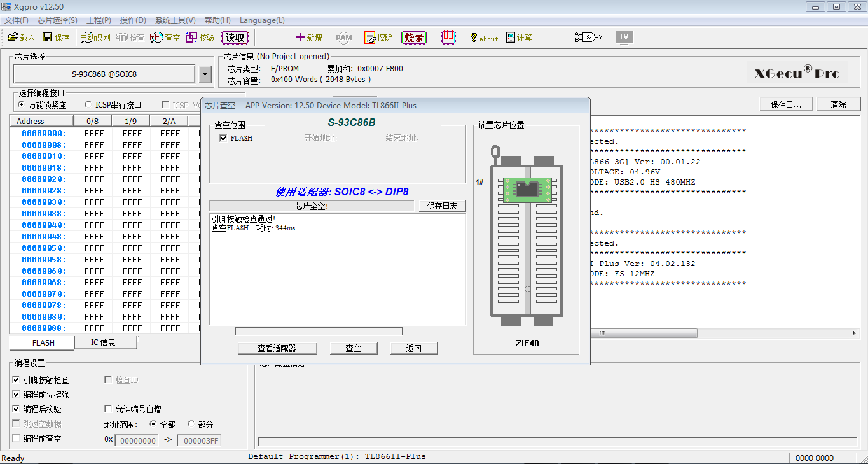This screenshot has height=464, width=868.
Task: Click the 载入 (Load) toolbar icon
Action: [21, 38]
